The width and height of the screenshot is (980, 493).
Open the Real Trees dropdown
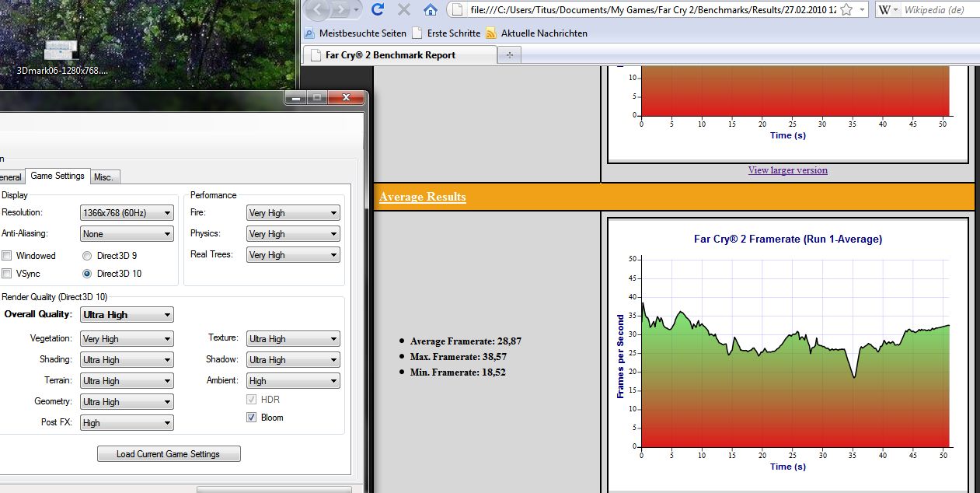pos(293,254)
